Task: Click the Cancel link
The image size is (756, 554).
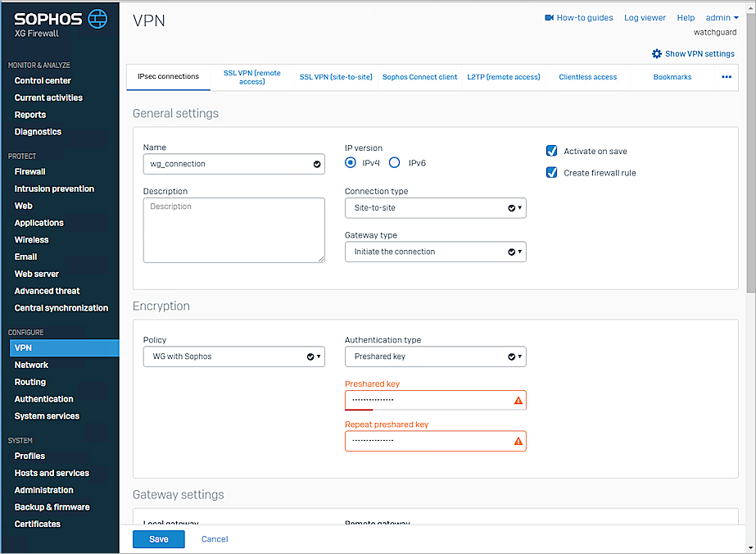Action: (x=215, y=539)
